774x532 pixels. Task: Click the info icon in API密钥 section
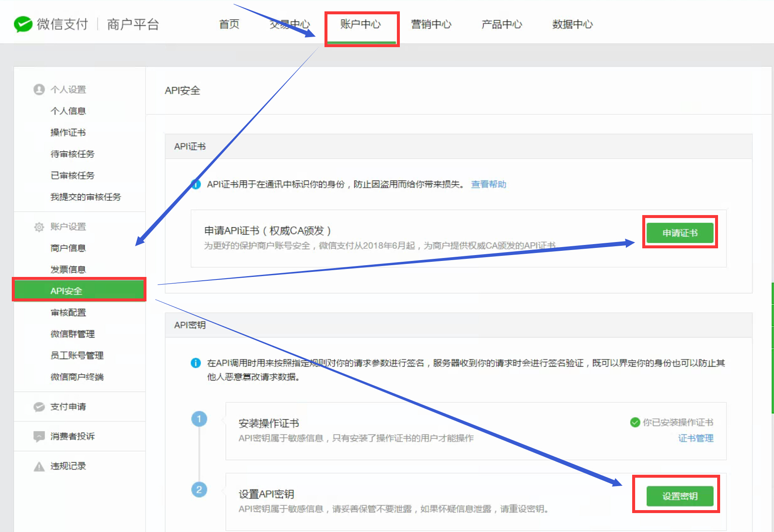(x=196, y=363)
